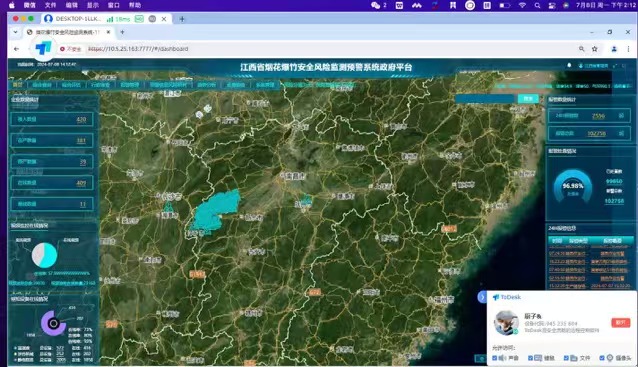Open the enterprise stat card showing 381
Screen dimensions: 638x367
pos(52,140)
